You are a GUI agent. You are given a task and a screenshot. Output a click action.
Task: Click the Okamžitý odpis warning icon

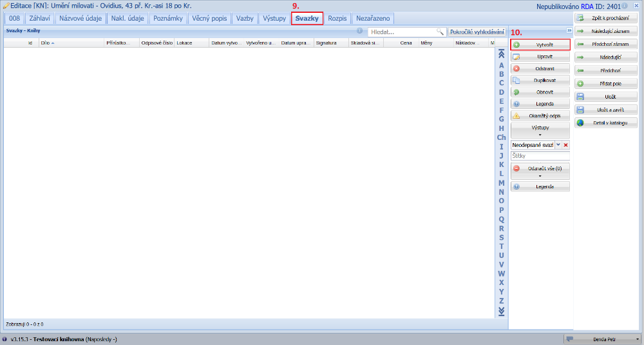516,115
